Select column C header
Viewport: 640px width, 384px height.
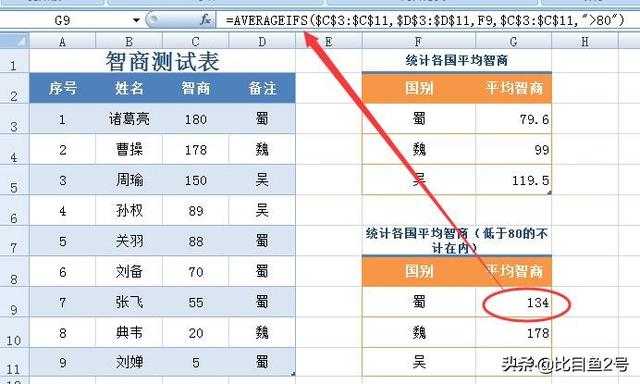point(196,41)
